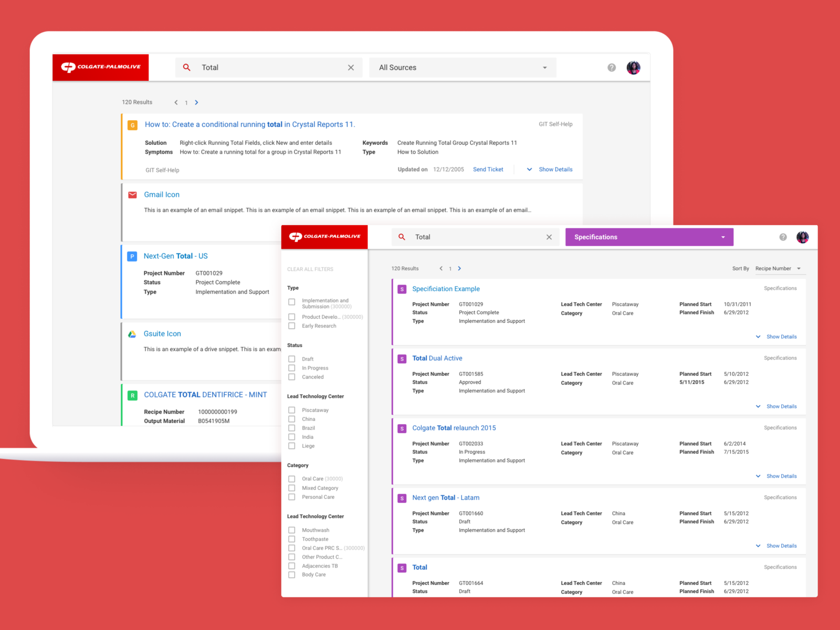The image size is (840, 630).
Task: Open COLGATE TOTAL DENTIFRICE - MINT result
Action: [206, 395]
